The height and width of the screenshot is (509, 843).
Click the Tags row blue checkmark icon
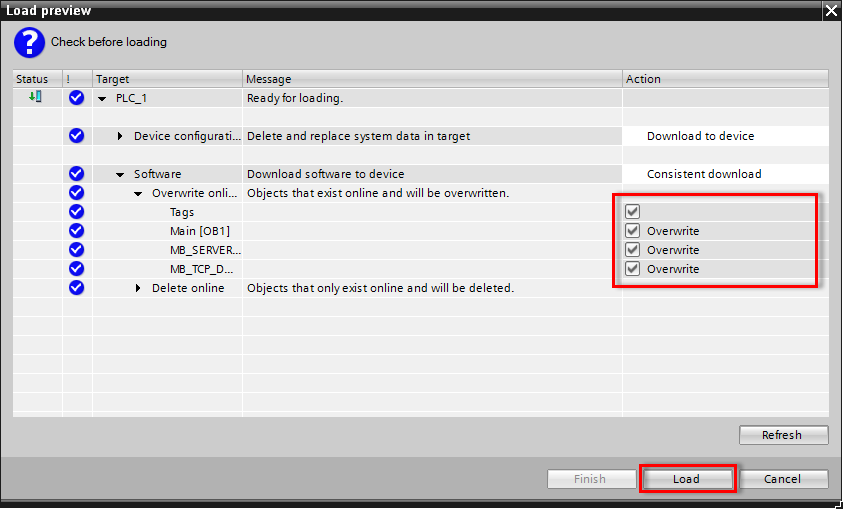pyautogui.click(x=76, y=212)
